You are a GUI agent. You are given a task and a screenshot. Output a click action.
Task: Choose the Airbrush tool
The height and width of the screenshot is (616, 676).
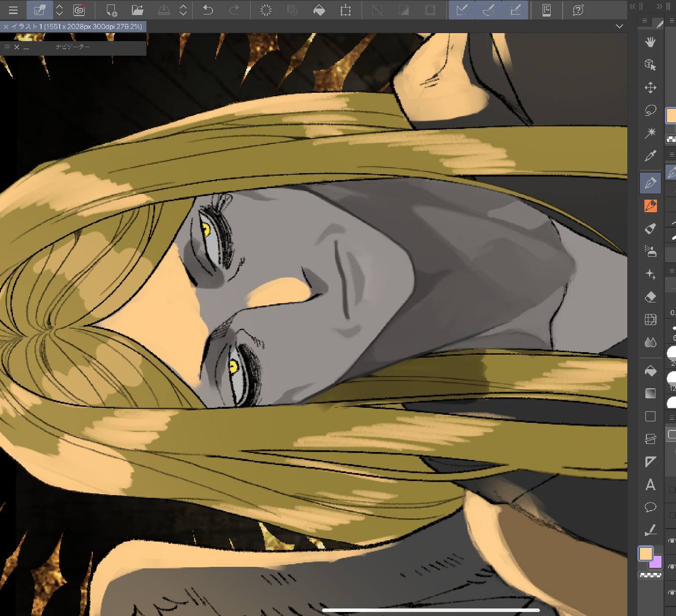point(650,251)
